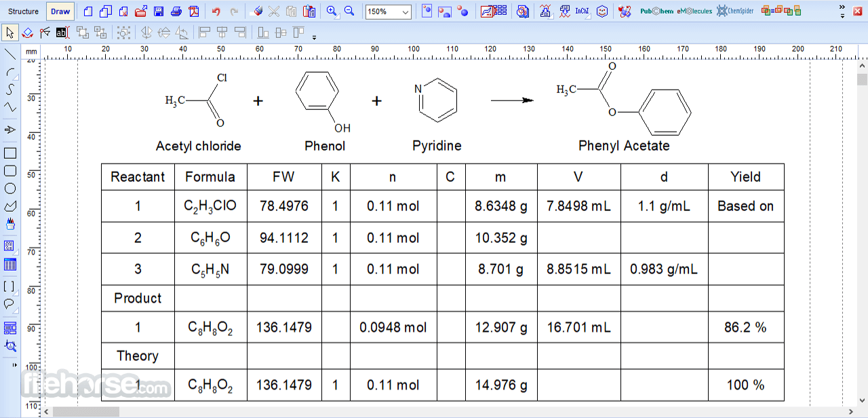Select the Text 'ab' tool
868x418 pixels.
point(63,32)
